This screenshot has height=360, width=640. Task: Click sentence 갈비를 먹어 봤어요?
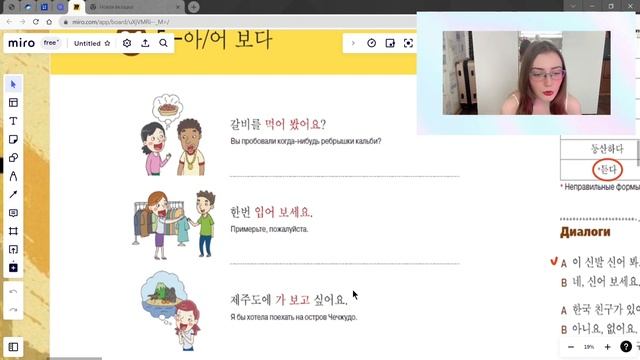[278, 124]
